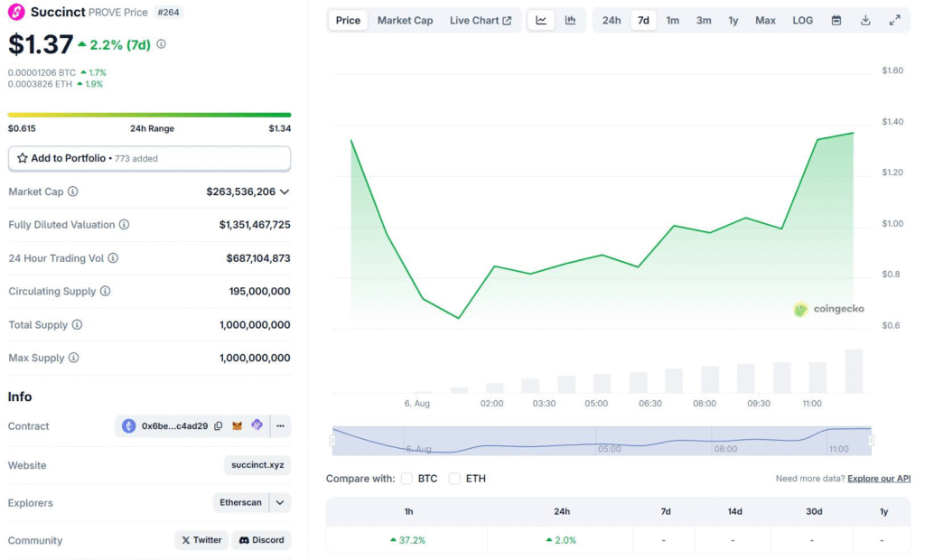Enable ETH comparison checkbox
925x560 pixels.
[454, 479]
